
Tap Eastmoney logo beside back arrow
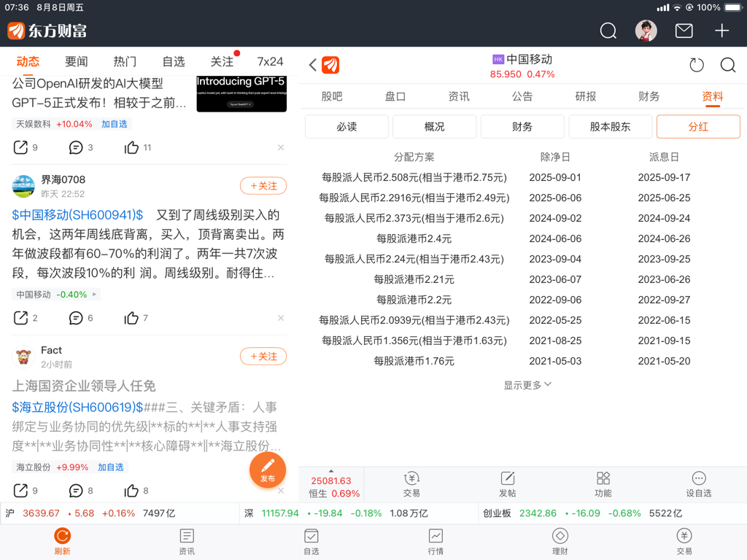[x=330, y=65]
